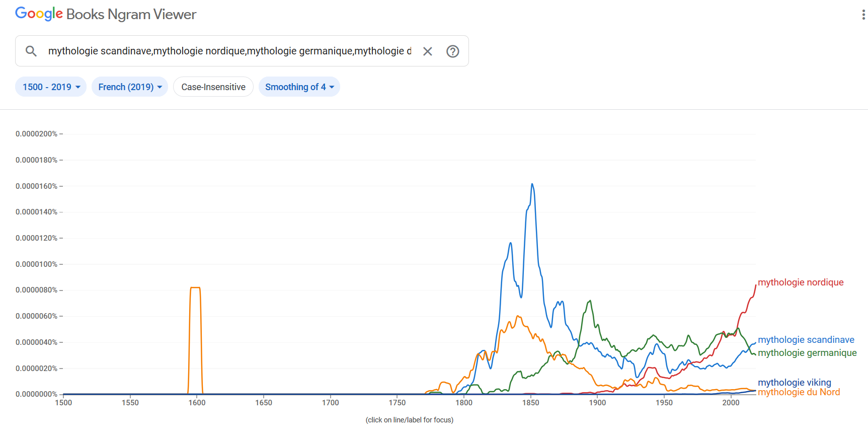Open the help question-mark icon

pyautogui.click(x=452, y=51)
